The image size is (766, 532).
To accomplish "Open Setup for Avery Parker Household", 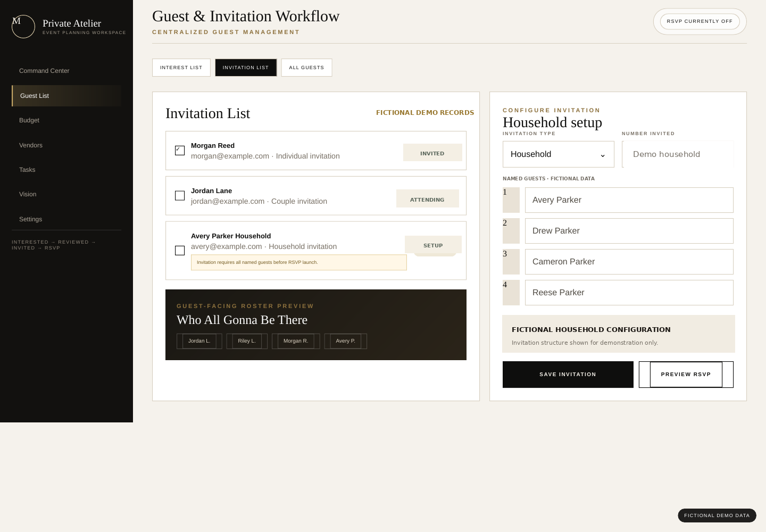I will [x=433, y=245].
